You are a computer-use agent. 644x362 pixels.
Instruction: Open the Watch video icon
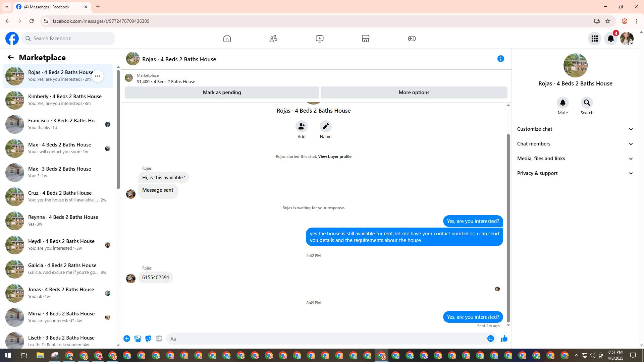point(319,39)
